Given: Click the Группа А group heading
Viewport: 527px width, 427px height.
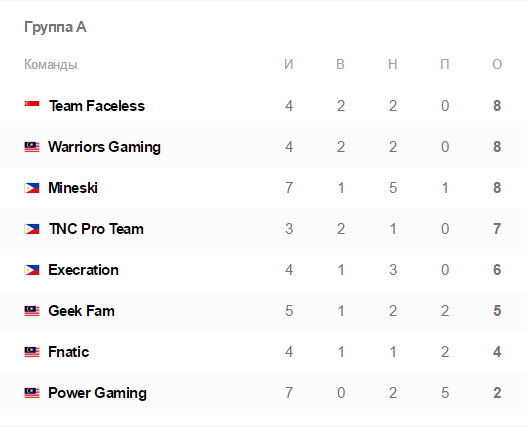Looking at the screenshot, I should tap(55, 28).
